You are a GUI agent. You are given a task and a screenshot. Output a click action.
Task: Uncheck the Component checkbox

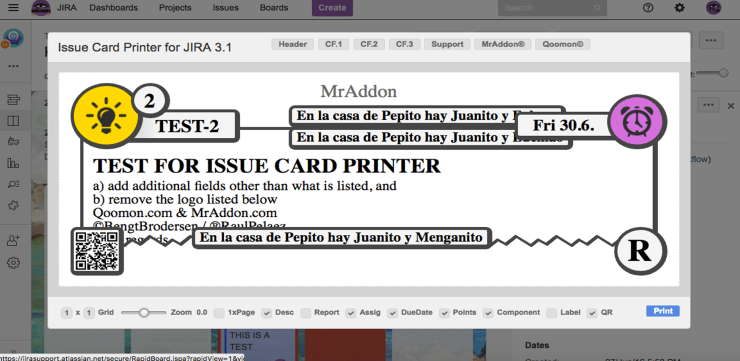[x=488, y=313]
